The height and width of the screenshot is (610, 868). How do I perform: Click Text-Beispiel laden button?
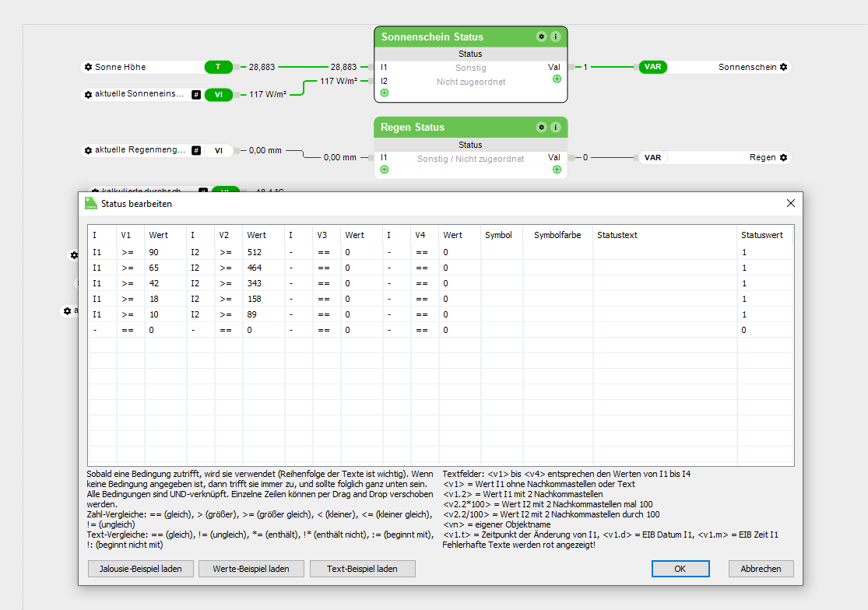click(x=362, y=569)
